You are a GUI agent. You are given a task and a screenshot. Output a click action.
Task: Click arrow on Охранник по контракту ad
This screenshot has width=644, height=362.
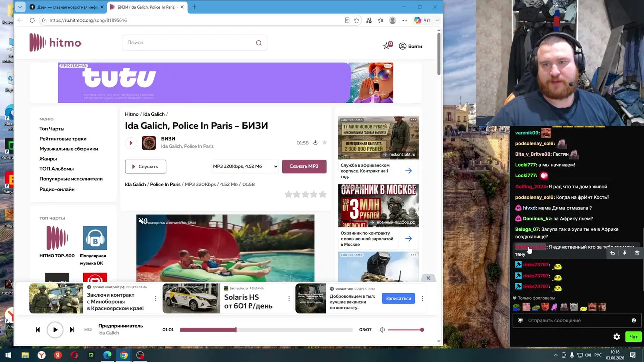tap(408, 239)
